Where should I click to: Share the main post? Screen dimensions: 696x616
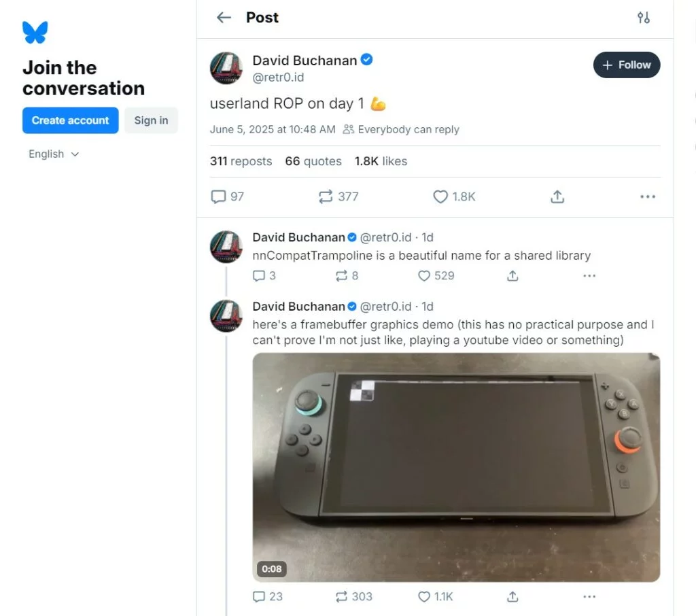click(x=557, y=196)
